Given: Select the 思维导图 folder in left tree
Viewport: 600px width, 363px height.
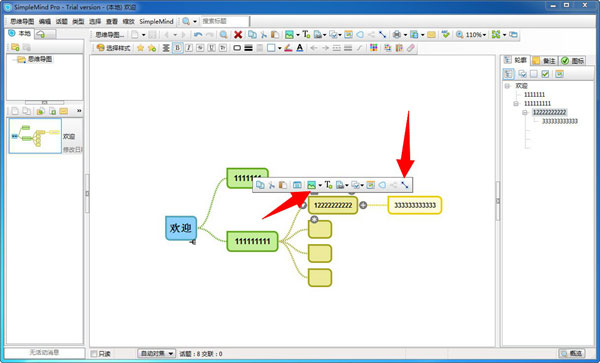Looking at the screenshot, I should (35, 59).
